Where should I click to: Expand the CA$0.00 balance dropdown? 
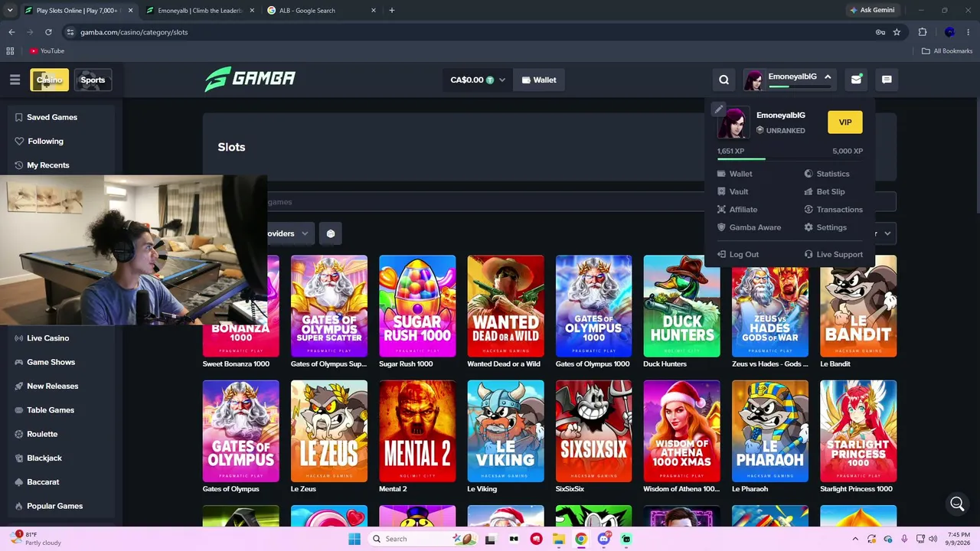click(478, 80)
